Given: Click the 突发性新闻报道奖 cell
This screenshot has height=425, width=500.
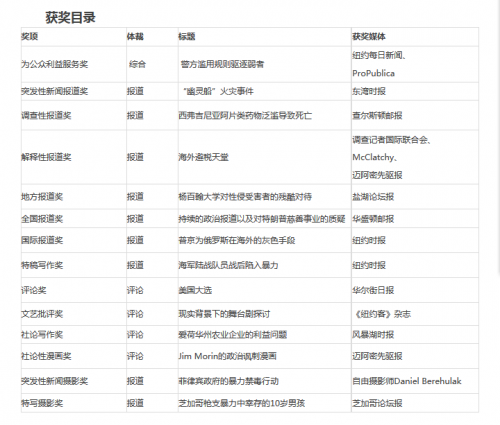Looking at the screenshot, I should (x=55, y=91).
